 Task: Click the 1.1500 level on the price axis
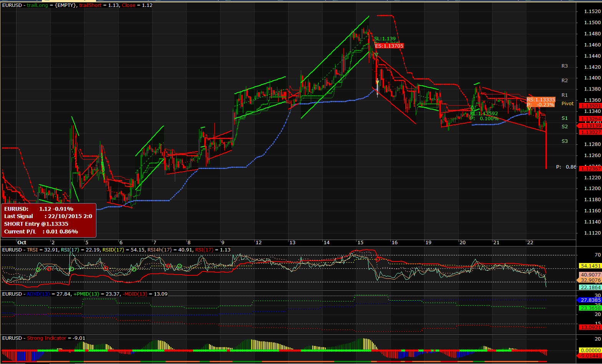[592, 23]
